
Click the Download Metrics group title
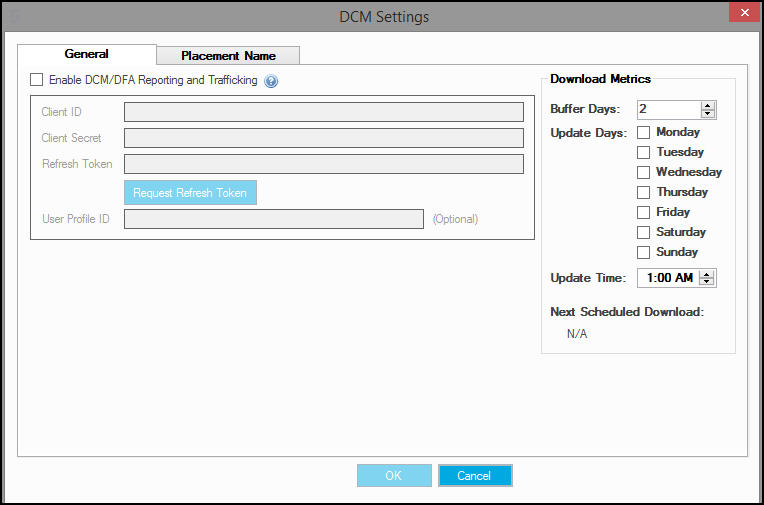point(600,79)
